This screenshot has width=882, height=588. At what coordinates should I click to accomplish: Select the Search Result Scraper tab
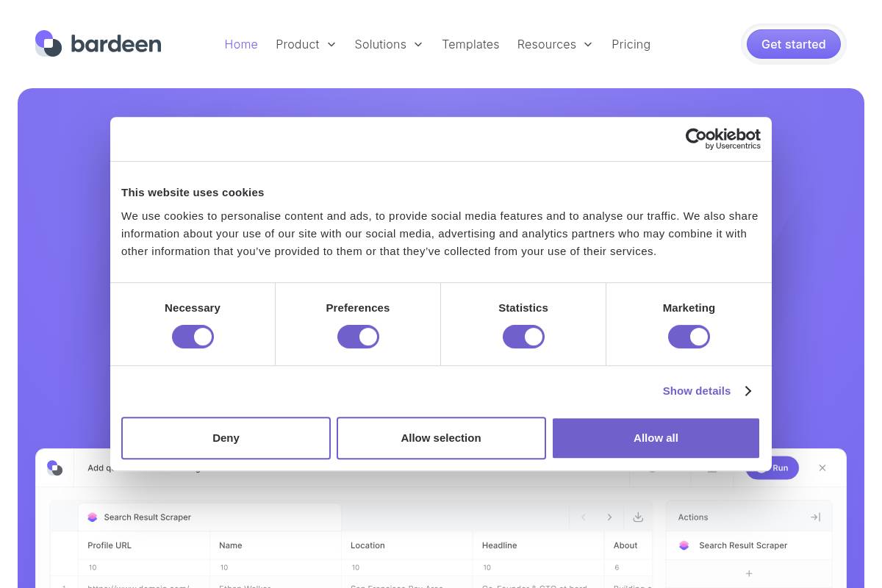pyautogui.click(x=210, y=517)
